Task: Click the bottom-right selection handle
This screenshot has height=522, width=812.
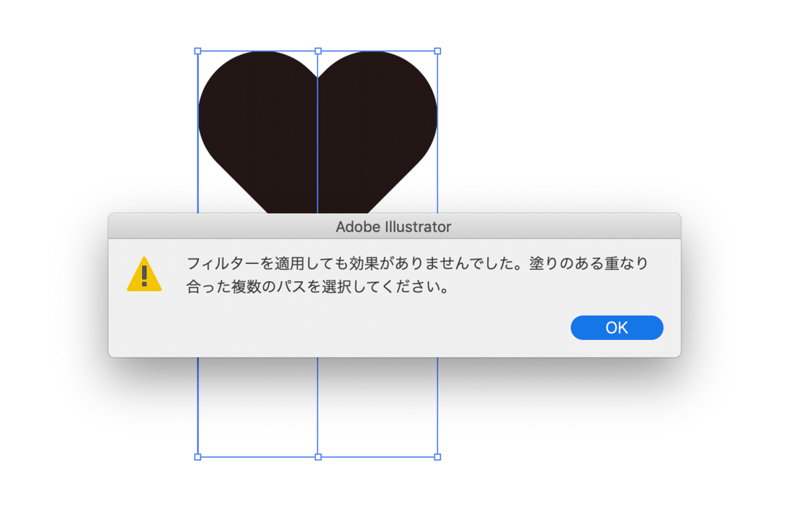Action: coord(438,457)
